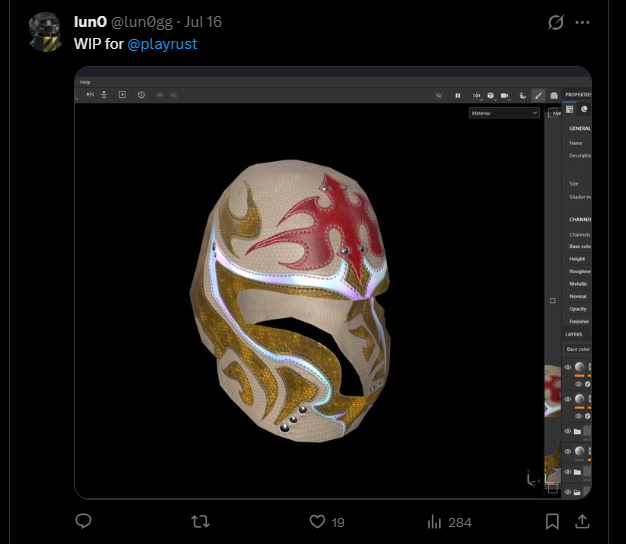Select the paint brush tool icon

pyautogui.click(x=538, y=95)
